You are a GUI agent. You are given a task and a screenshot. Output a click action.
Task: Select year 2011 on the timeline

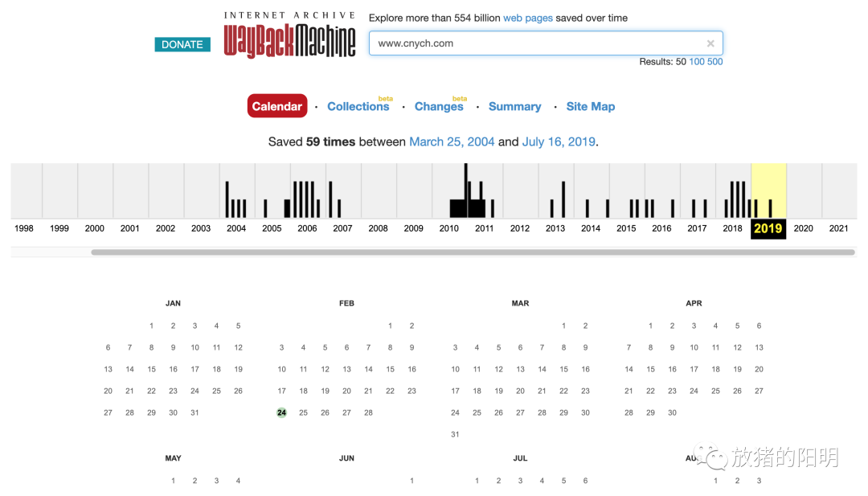point(485,228)
